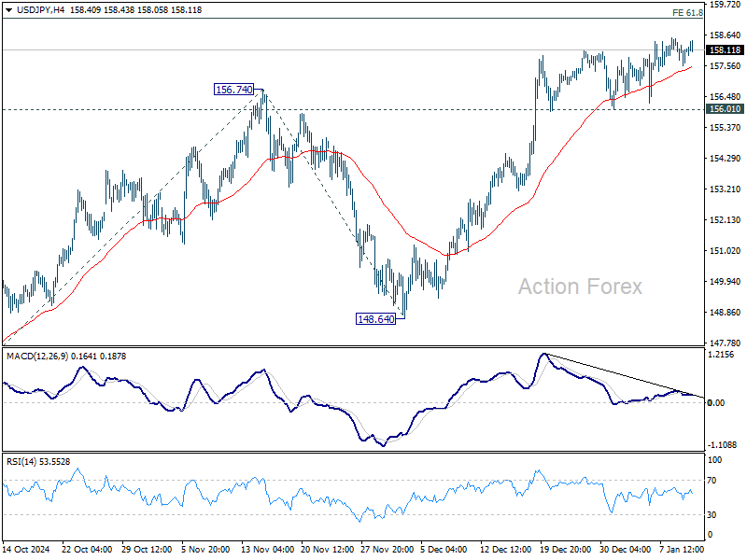This screenshot has height=560, width=747.
Task: Click the MACD 0.00 zero level label
Action: click(715, 403)
